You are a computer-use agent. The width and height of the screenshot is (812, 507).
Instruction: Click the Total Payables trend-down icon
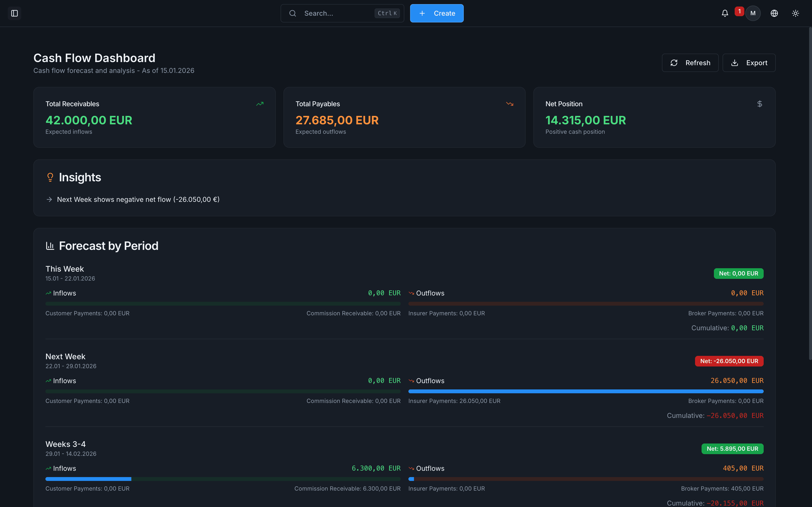(510, 104)
